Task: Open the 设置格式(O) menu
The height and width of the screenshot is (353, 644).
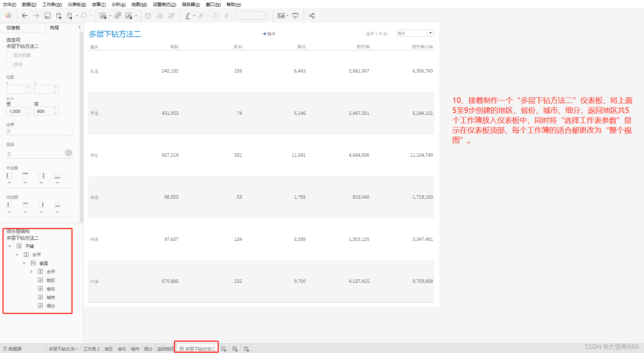Action: point(165,5)
